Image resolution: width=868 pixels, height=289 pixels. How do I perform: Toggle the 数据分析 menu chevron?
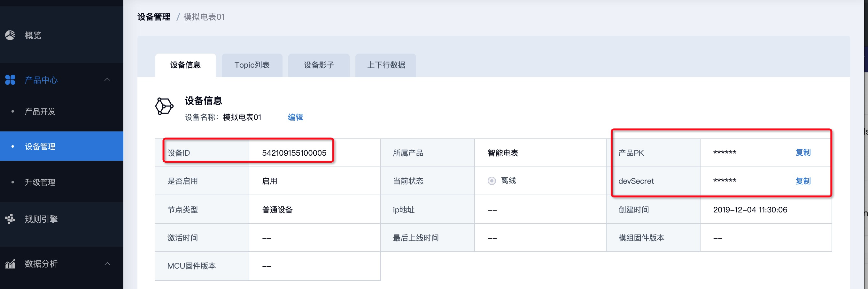coord(107,264)
